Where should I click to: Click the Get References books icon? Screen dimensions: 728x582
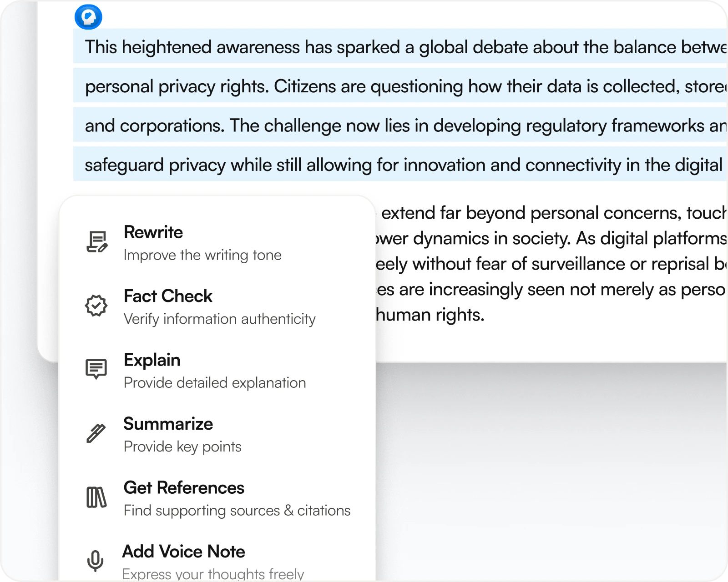tap(96, 497)
